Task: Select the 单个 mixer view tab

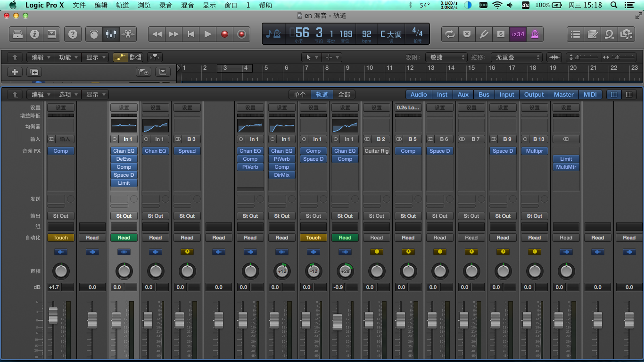Action: tap(300, 94)
